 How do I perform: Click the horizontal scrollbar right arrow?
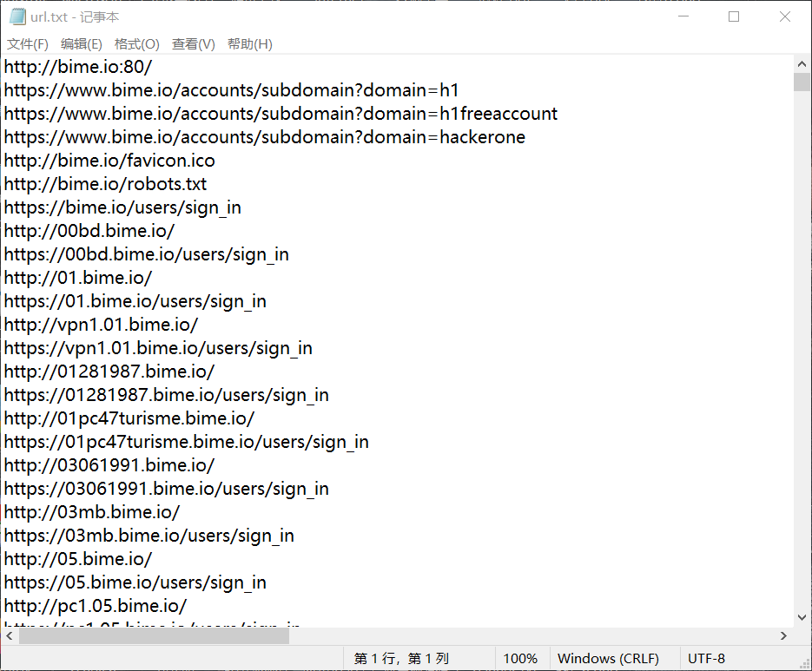[784, 635]
